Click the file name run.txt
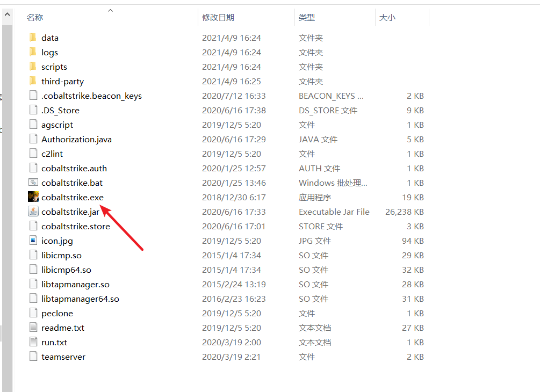The image size is (540, 392). [x=54, y=343]
